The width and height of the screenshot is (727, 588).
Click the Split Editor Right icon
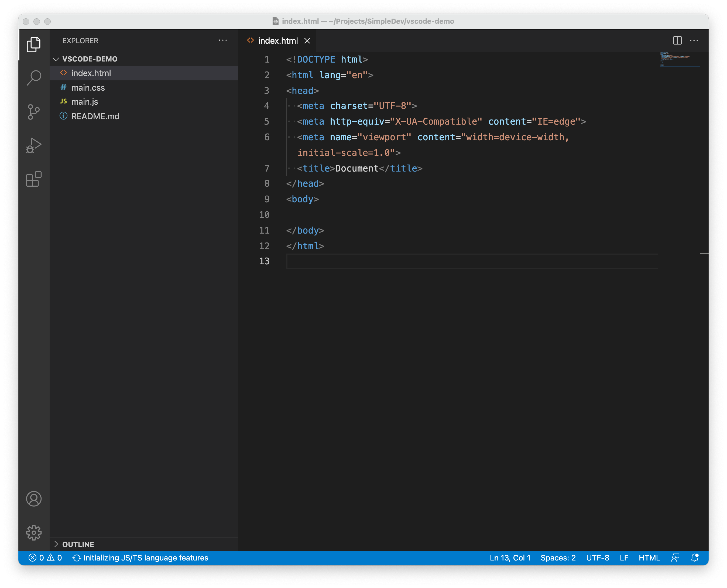[677, 41]
